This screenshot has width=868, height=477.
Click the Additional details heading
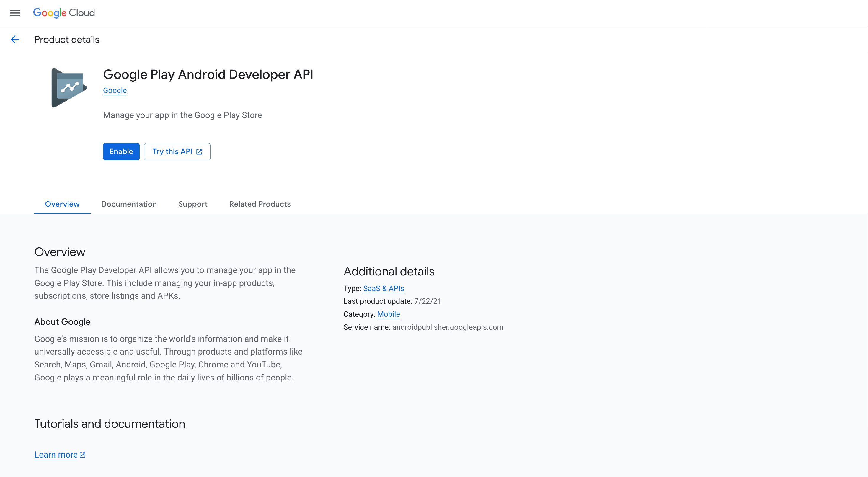click(x=389, y=271)
